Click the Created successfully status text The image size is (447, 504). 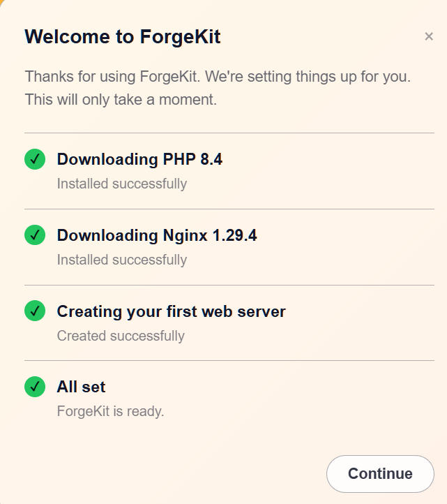coord(121,336)
